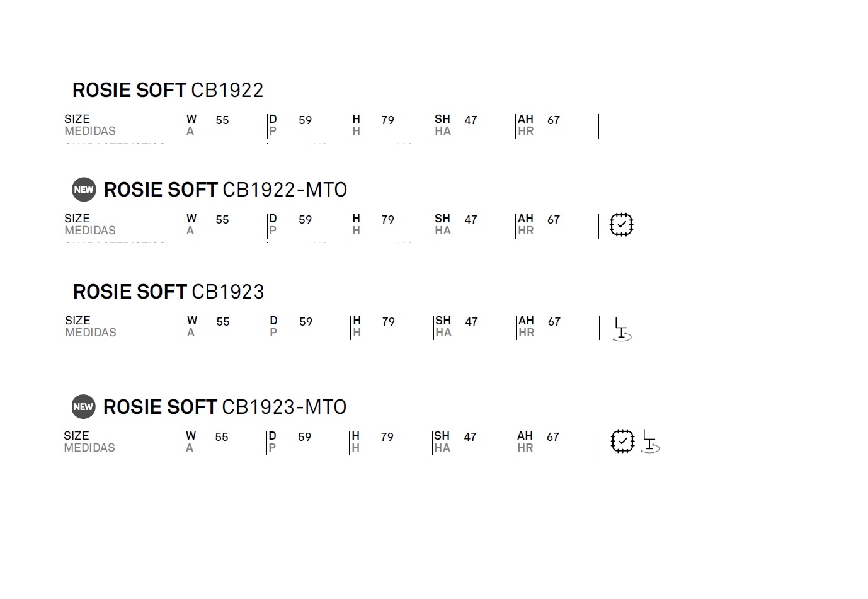Click the depth value 59 for CB1922-MTO
The image size is (868, 599).
306,220
